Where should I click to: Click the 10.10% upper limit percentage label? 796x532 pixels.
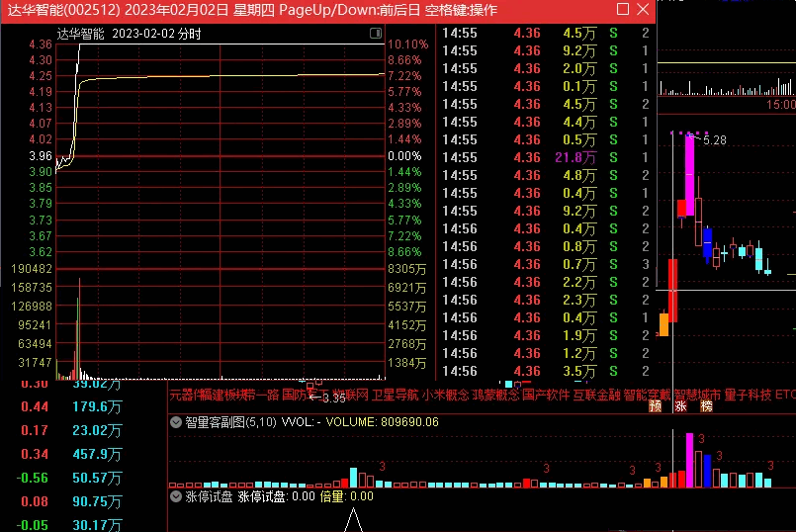click(x=407, y=44)
